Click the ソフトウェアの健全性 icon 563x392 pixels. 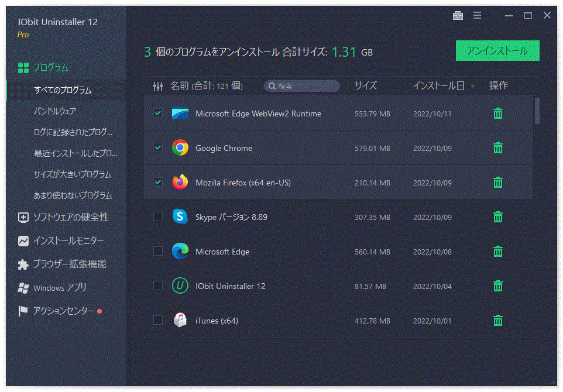[23, 218]
